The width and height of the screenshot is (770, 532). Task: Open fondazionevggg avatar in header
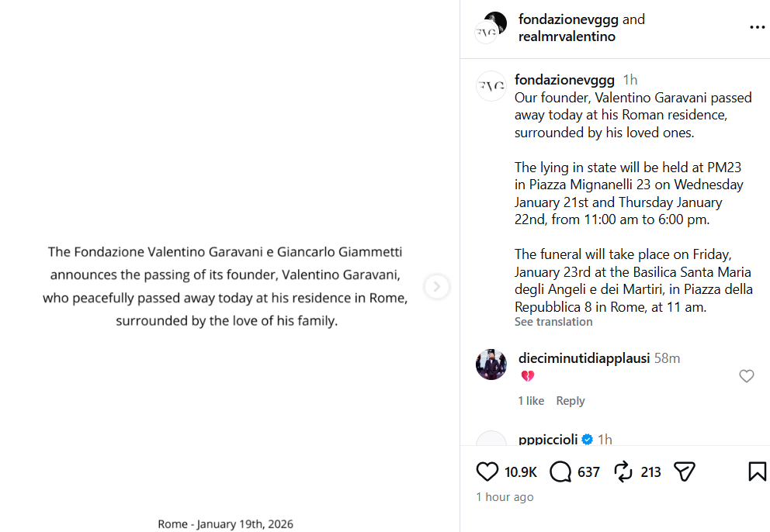click(x=491, y=28)
